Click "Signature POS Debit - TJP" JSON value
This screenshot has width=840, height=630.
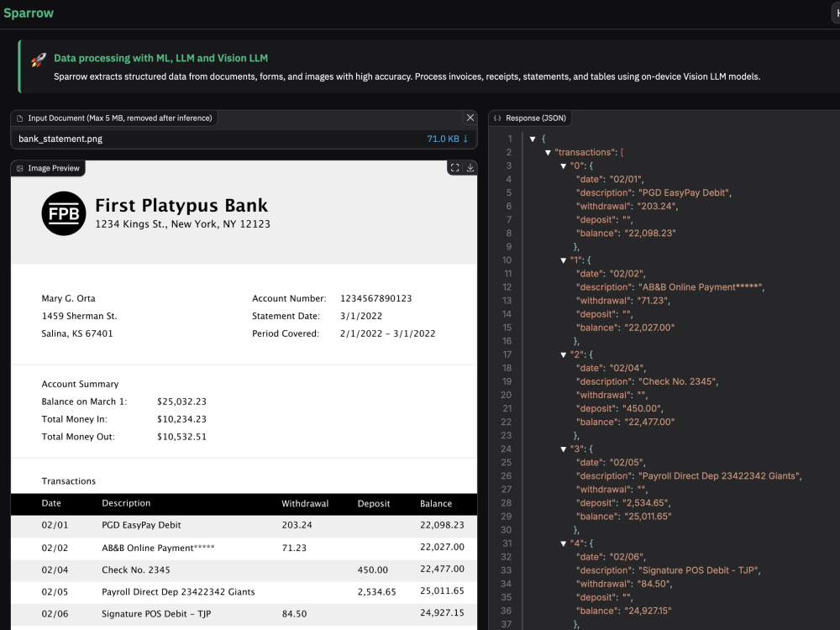tap(698, 570)
